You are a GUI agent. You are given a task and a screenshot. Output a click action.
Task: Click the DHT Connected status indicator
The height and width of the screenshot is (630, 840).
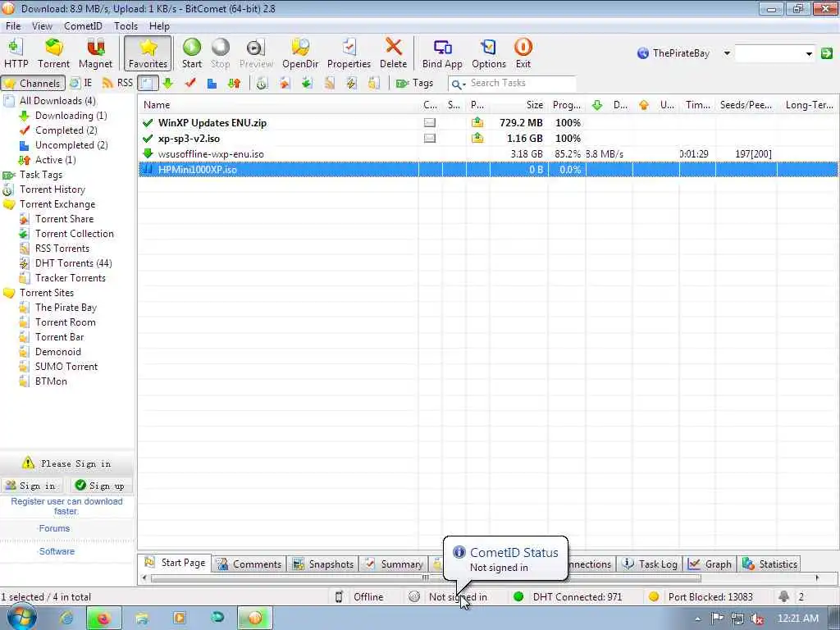pyautogui.click(x=568, y=597)
